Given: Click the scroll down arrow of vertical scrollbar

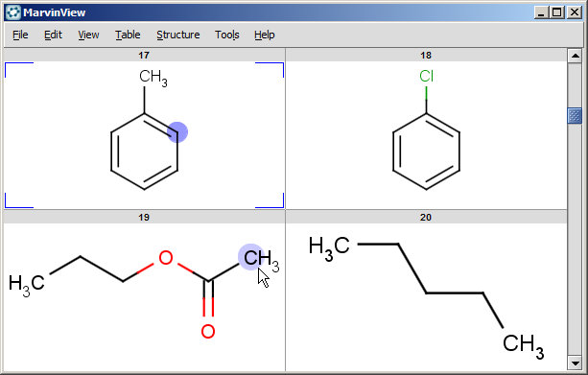Looking at the screenshot, I should click(x=575, y=363).
